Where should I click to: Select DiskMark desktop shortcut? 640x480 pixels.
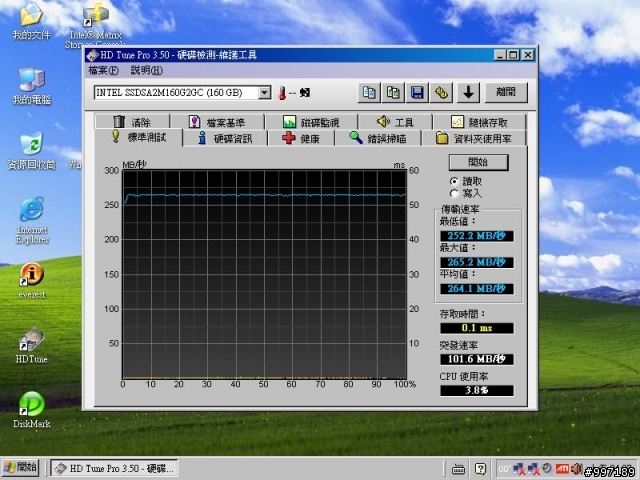pos(31,410)
